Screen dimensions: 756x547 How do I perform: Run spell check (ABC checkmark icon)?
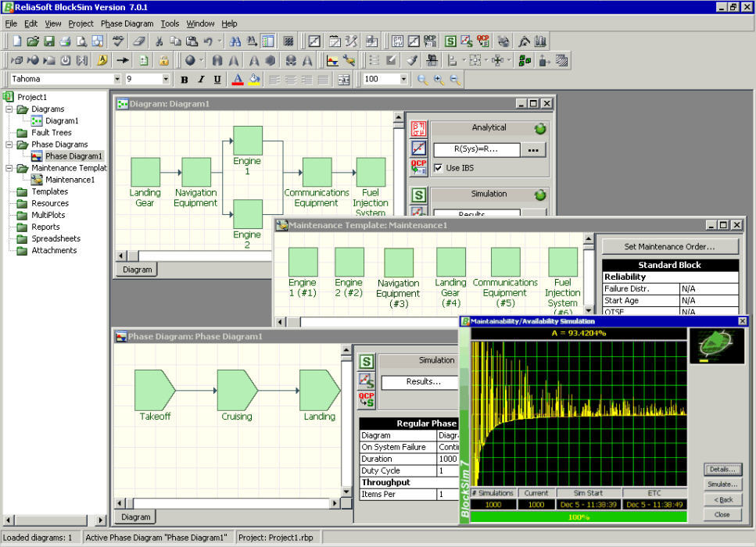click(x=118, y=41)
